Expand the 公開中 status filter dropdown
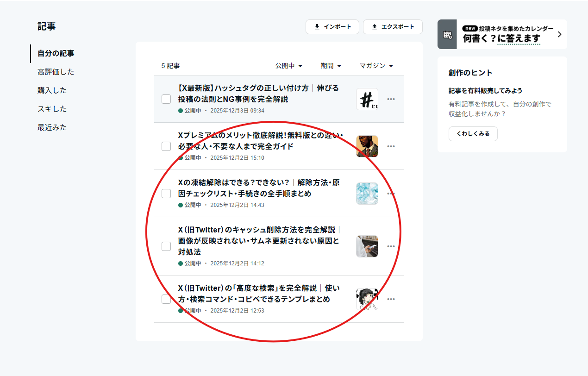 [289, 66]
